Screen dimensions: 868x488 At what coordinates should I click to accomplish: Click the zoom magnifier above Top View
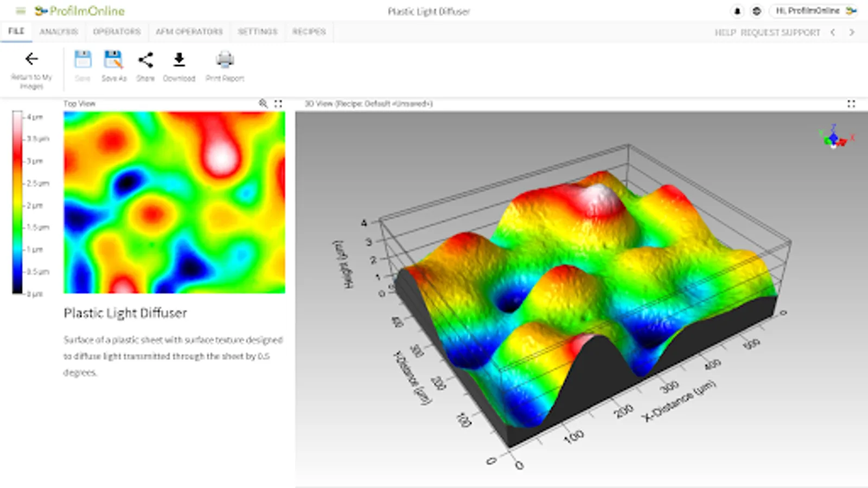tap(263, 104)
